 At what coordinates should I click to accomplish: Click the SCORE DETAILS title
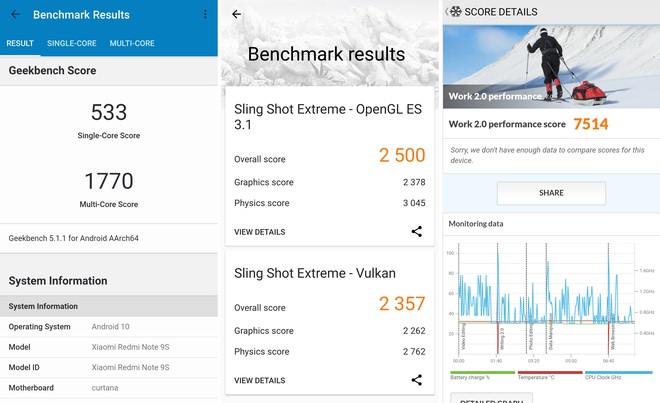501,12
